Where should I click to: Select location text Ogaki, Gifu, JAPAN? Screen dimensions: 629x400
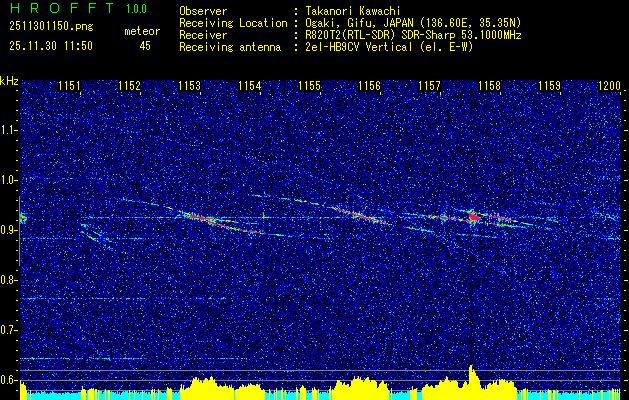[x=358, y=23]
